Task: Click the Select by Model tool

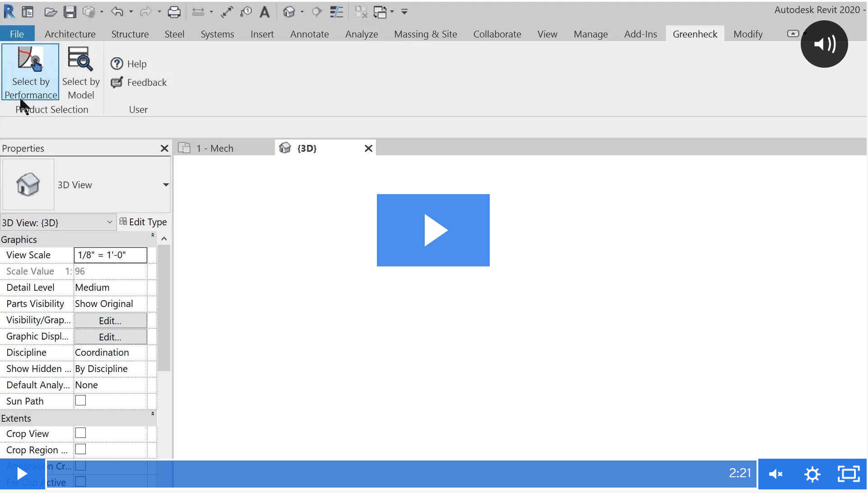Action: pyautogui.click(x=81, y=72)
